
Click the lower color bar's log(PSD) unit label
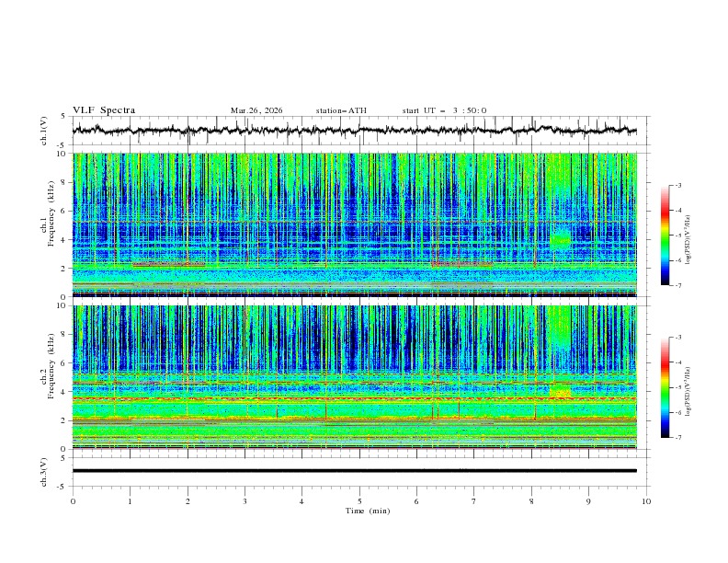click(688, 391)
